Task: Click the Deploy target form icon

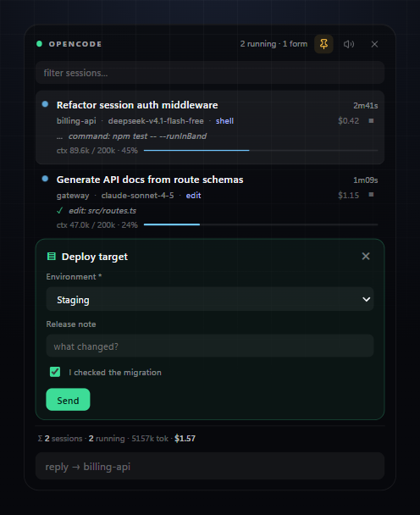Action: 52,256
